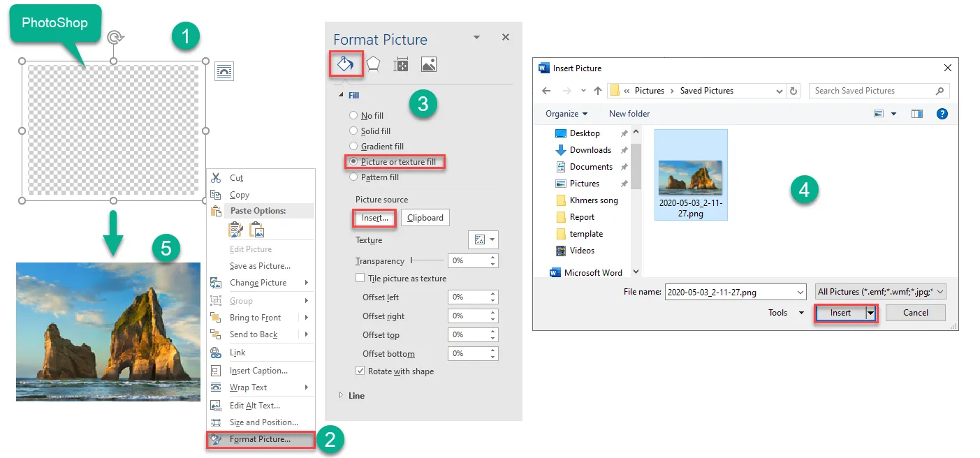Click the Bring to Front icon

click(216, 318)
